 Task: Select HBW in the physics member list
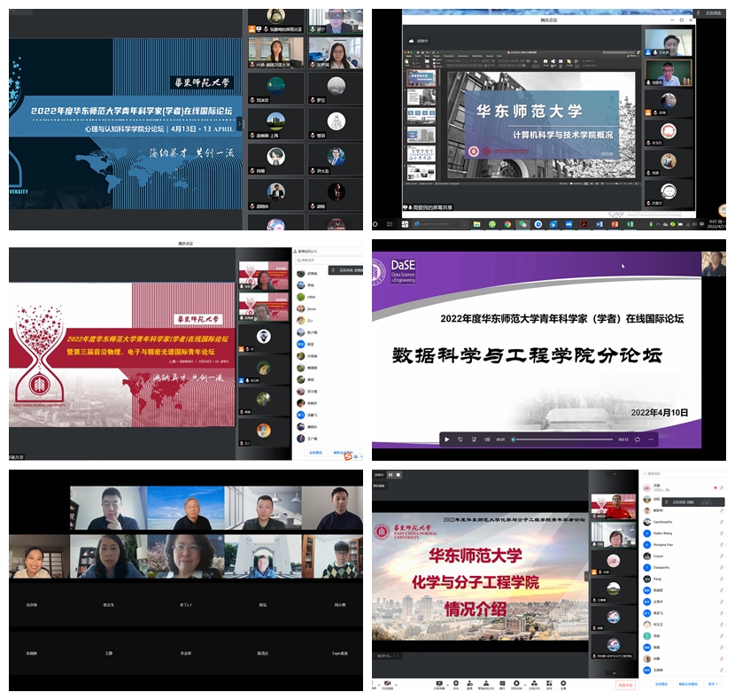tap(329, 297)
